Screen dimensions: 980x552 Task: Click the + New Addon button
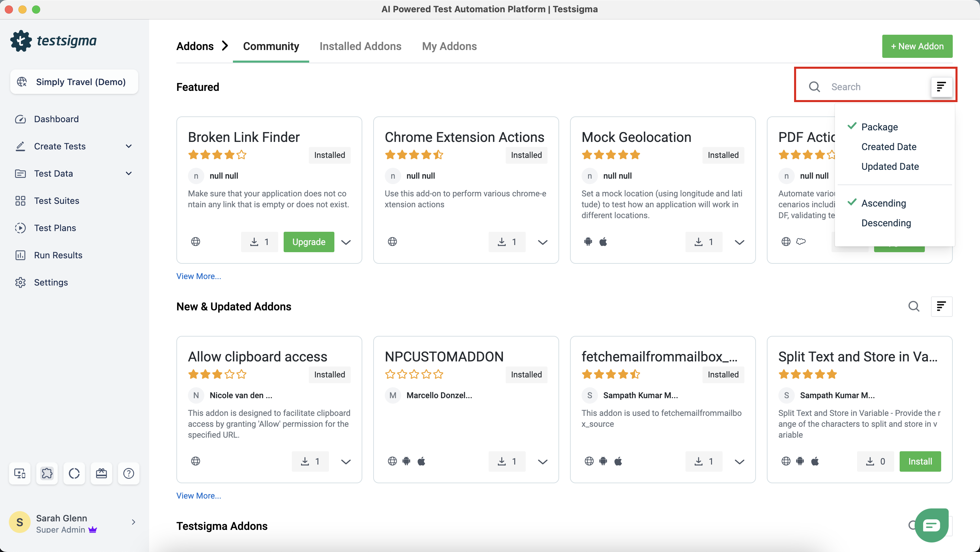[x=917, y=46]
